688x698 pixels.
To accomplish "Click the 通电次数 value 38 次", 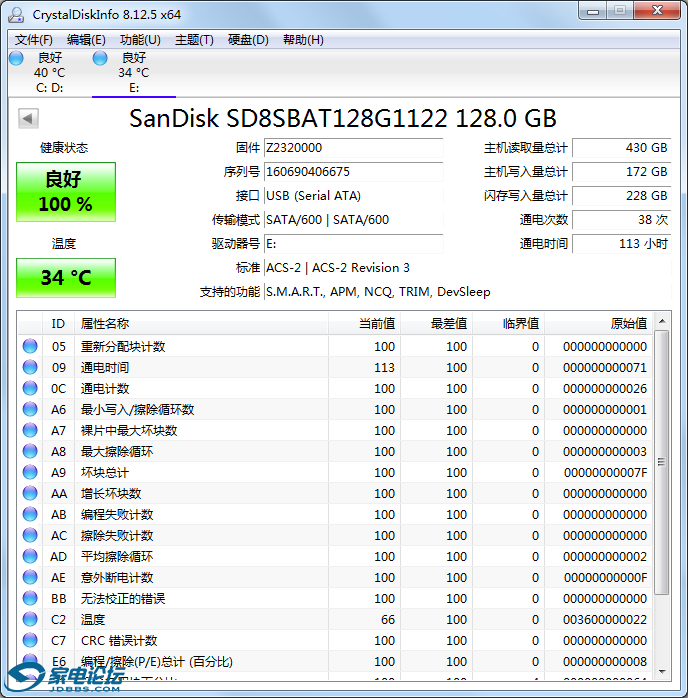I will [x=622, y=220].
